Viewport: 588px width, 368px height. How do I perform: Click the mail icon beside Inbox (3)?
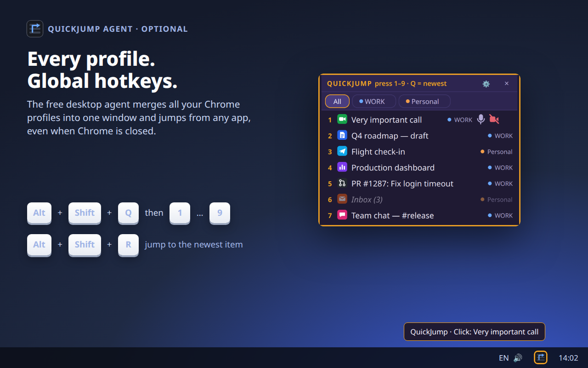[342, 199]
